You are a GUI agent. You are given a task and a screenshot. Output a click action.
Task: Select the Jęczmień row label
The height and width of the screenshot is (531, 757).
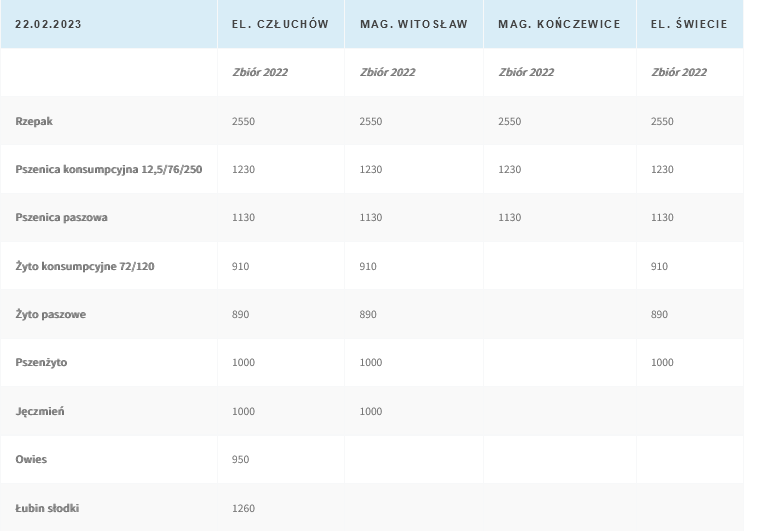pyautogui.click(x=40, y=411)
